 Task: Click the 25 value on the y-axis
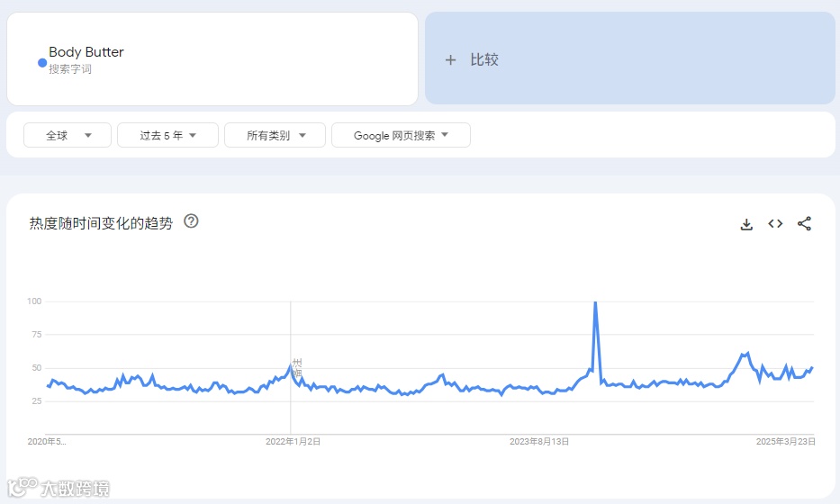point(36,400)
